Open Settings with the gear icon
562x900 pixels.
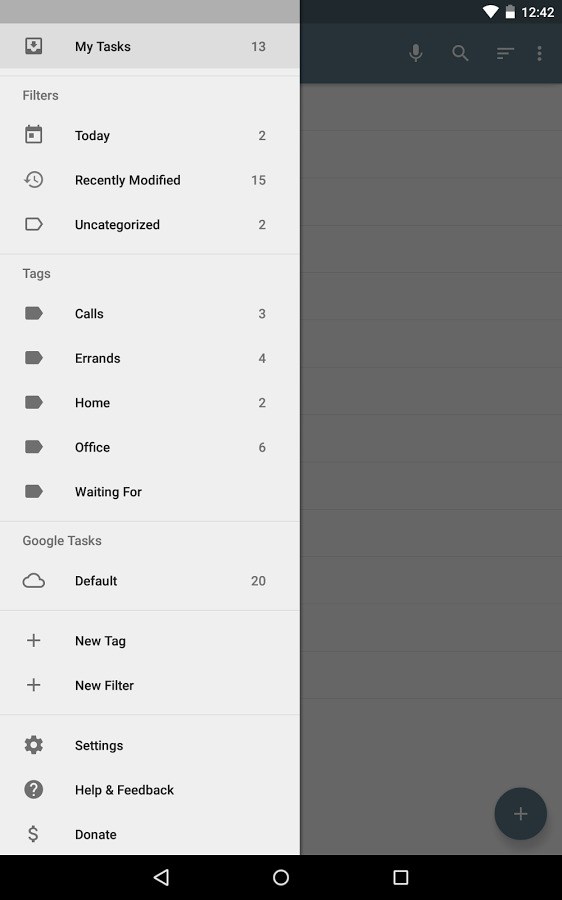coord(34,745)
